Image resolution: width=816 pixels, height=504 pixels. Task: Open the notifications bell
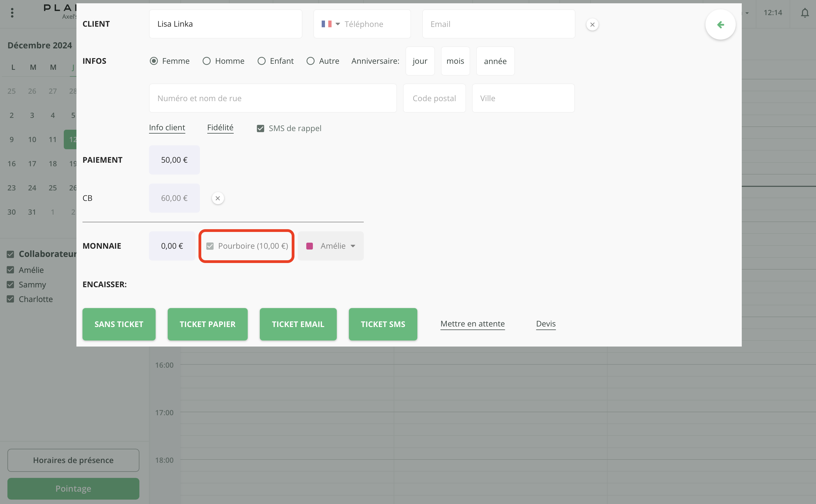point(805,13)
